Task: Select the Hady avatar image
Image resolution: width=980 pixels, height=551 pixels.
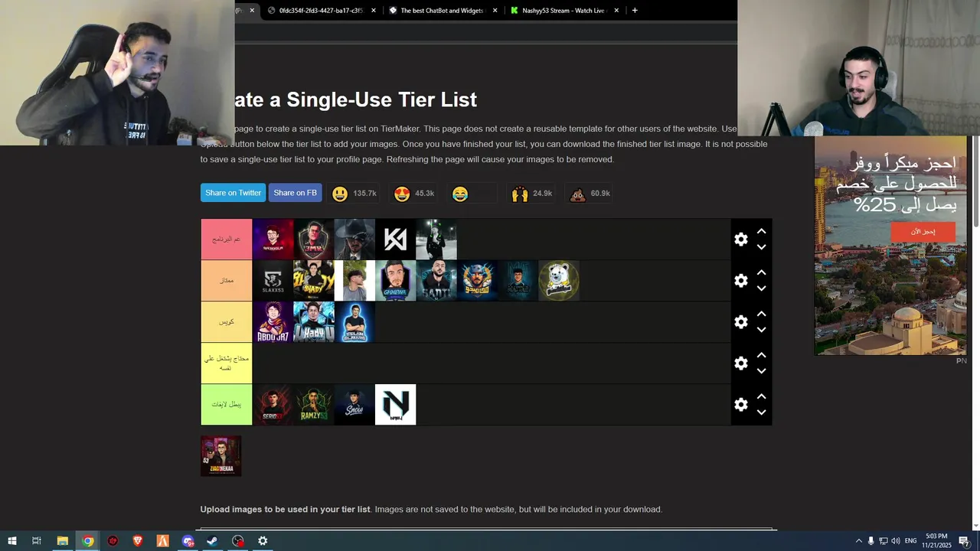Action: [x=314, y=322]
